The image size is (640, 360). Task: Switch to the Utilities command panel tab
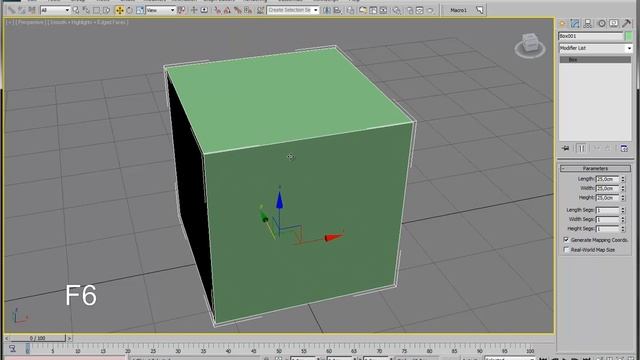coord(626,23)
